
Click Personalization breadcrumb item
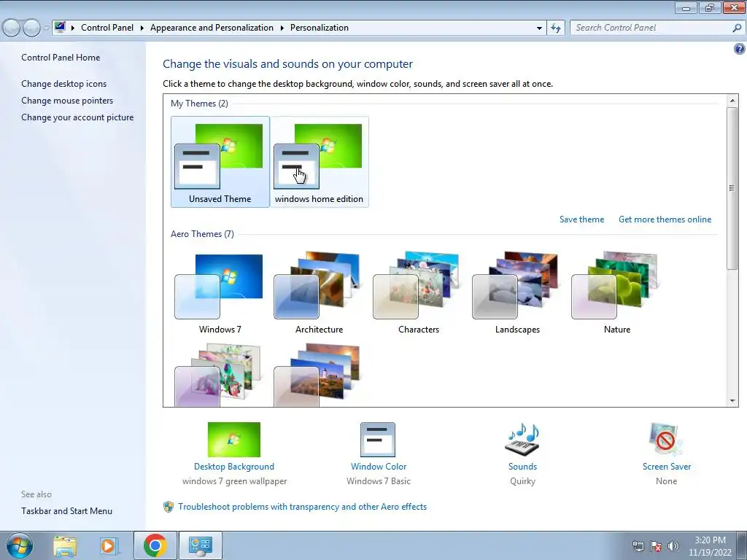(320, 28)
